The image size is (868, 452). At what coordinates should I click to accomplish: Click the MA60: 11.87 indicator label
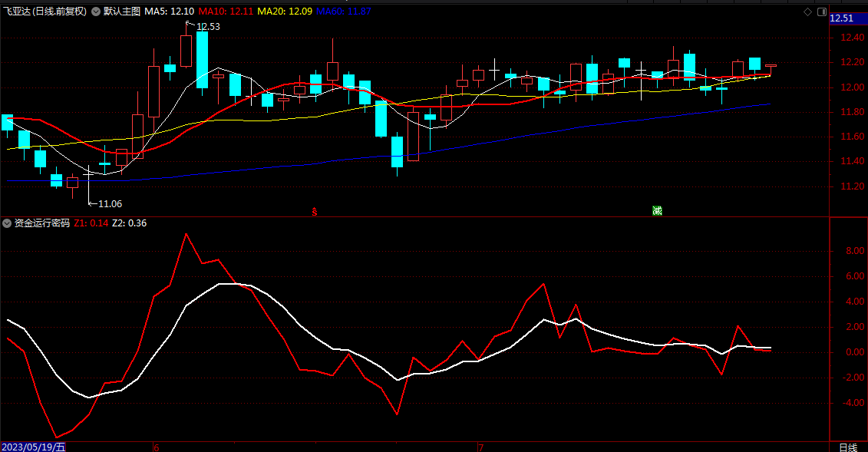pos(344,11)
